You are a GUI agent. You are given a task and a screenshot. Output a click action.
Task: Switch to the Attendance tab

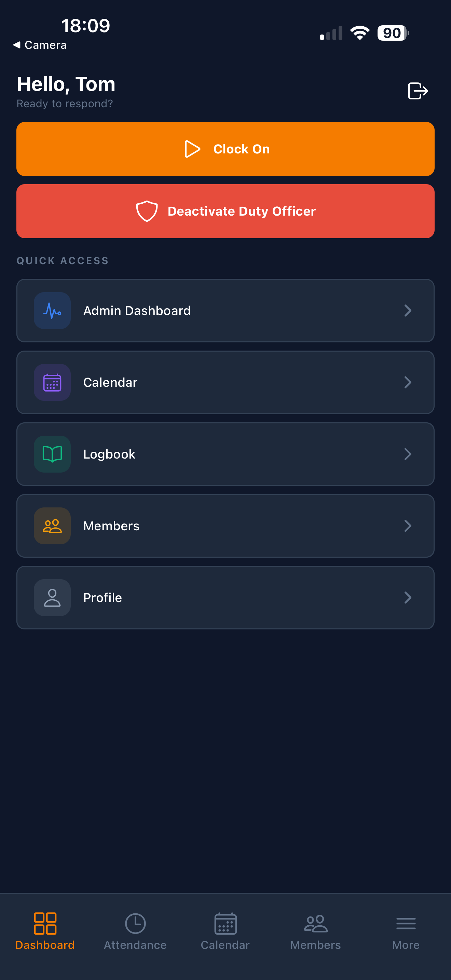pos(135,932)
